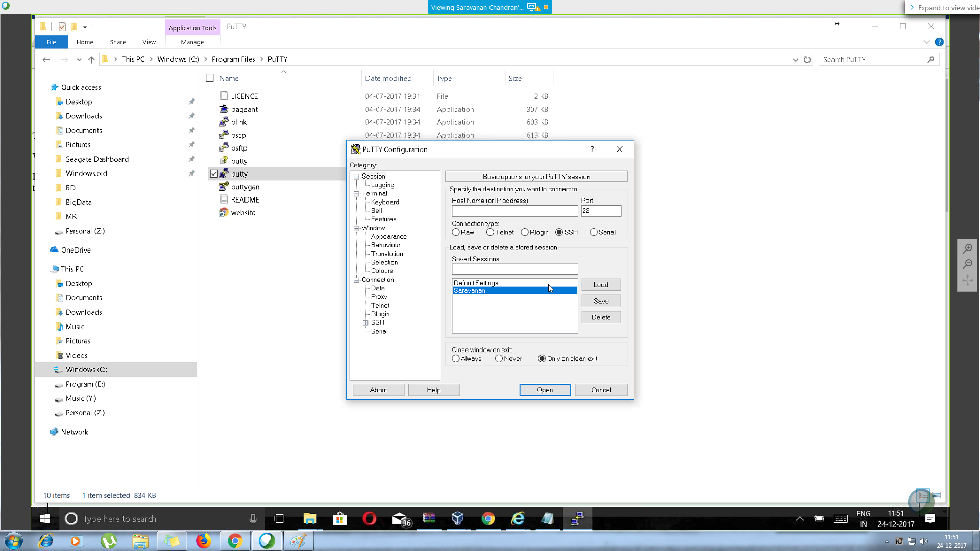Screen dimensions: 980x551
Task: Open the Manage tab under Application Tools
Action: [192, 42]
